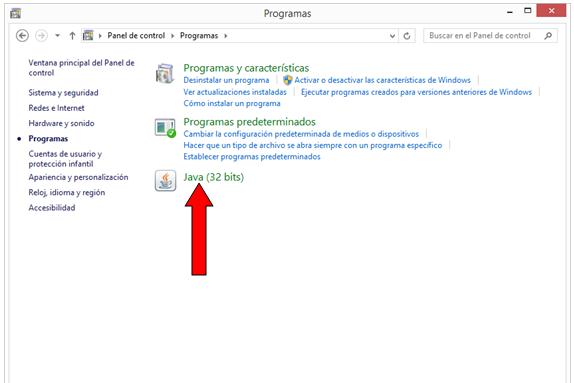Screen dimensions: 574x383
Task: Click the Programas y características icon
Action: tap(164, 74)
